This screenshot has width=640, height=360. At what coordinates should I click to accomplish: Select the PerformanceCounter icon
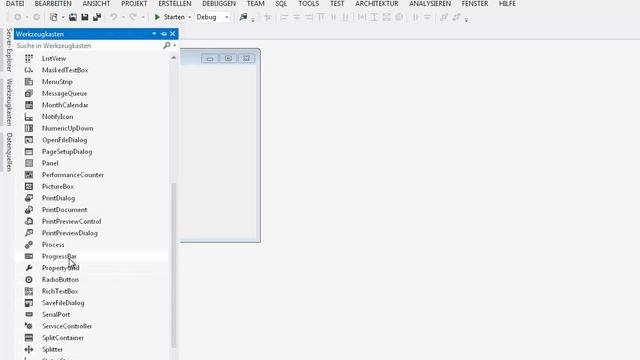pos(29,175)
